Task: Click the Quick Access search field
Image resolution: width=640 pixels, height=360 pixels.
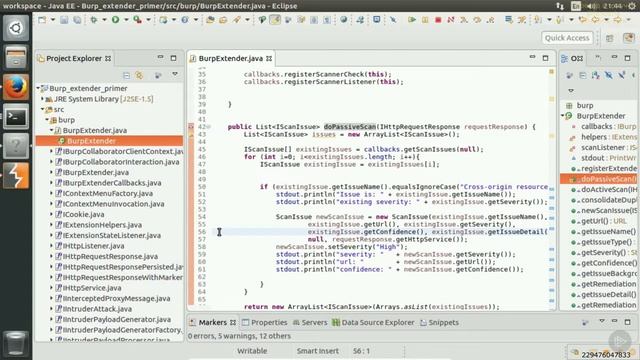Action: click(x=567, y=38)
